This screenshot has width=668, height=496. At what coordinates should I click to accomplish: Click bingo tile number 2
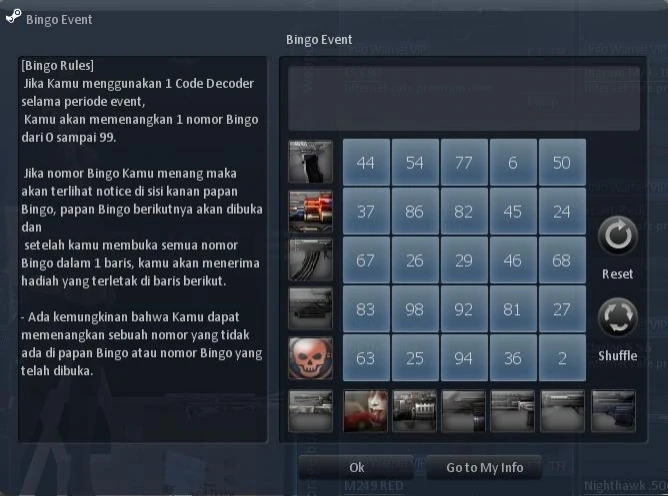562,358
